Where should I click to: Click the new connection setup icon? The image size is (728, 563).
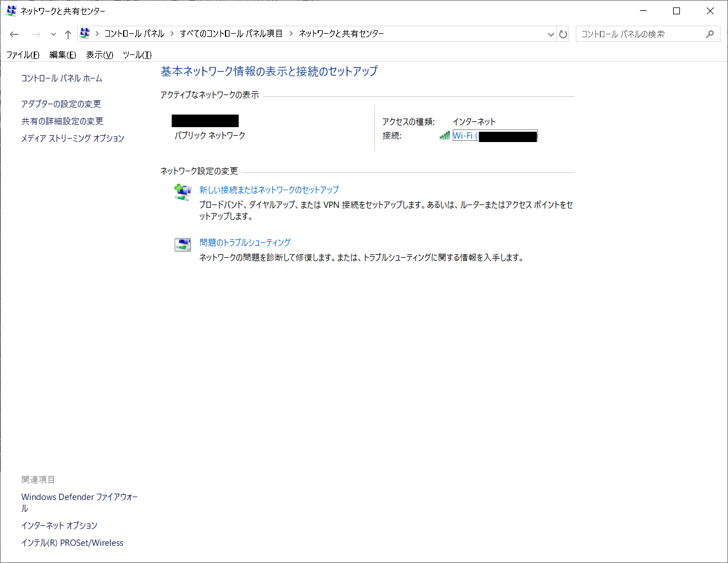coord(183,191)
